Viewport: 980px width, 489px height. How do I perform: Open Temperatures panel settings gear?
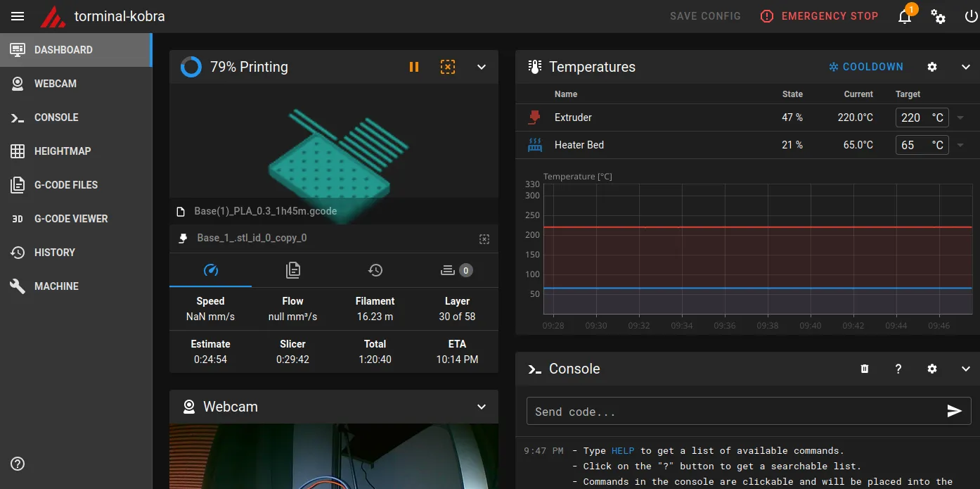932,67
